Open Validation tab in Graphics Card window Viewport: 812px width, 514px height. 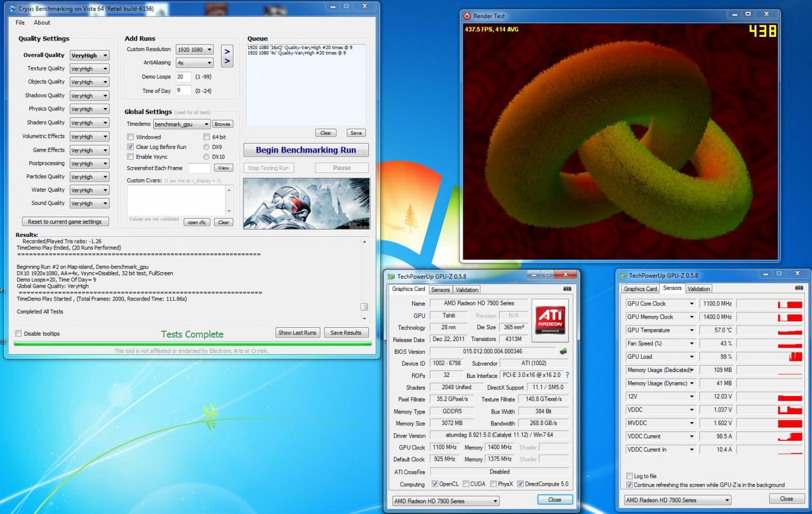pos(467,290)
